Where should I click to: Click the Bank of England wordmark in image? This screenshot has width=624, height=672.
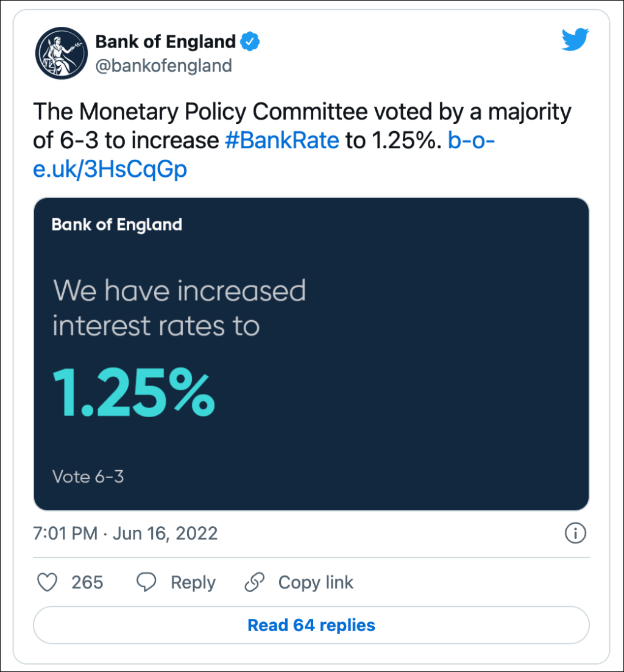(117, 224)
